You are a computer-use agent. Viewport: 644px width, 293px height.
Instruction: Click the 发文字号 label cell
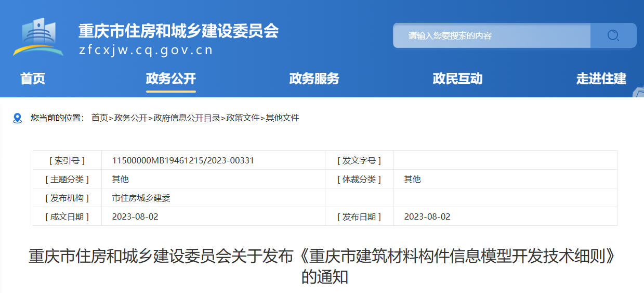point(359,160)
